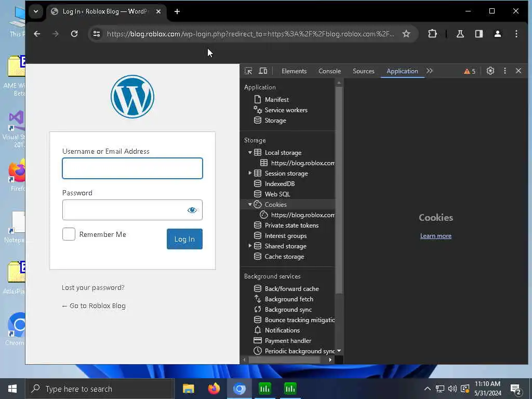Screen dimensions: 532x399
Task: Open File Explorer from taskbar
Action: [188, 389]
